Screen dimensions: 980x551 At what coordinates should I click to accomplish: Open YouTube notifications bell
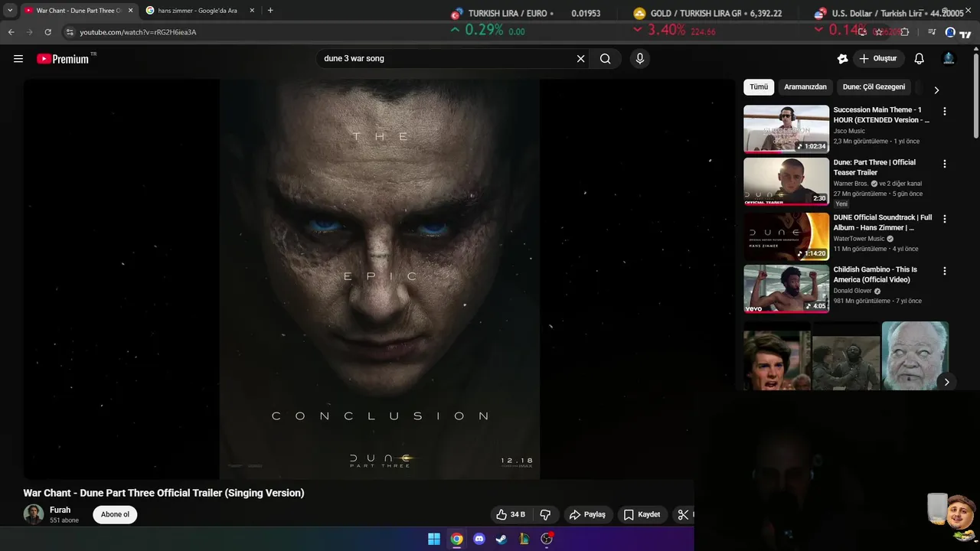pos(920,59)
